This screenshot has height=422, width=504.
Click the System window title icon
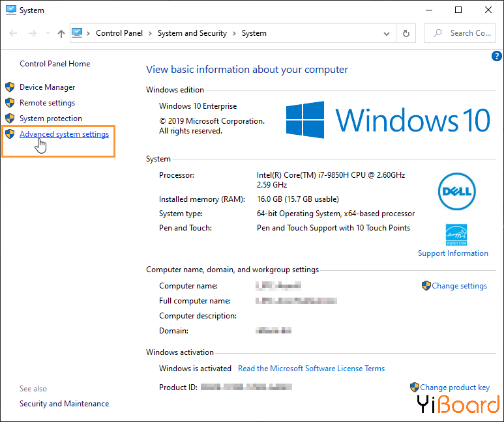tap(11, 10)
